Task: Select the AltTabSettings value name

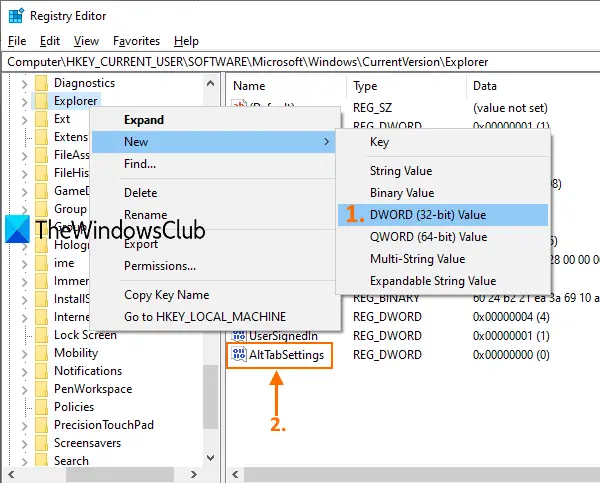Action: tap(286, 355)
